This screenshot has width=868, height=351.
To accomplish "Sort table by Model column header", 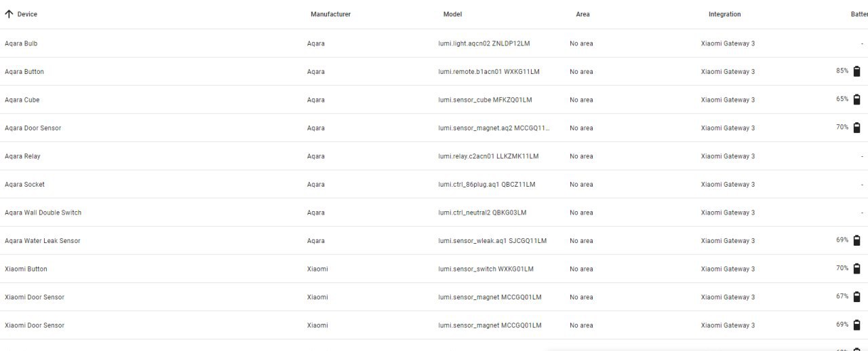I will (x=452, y=14).
